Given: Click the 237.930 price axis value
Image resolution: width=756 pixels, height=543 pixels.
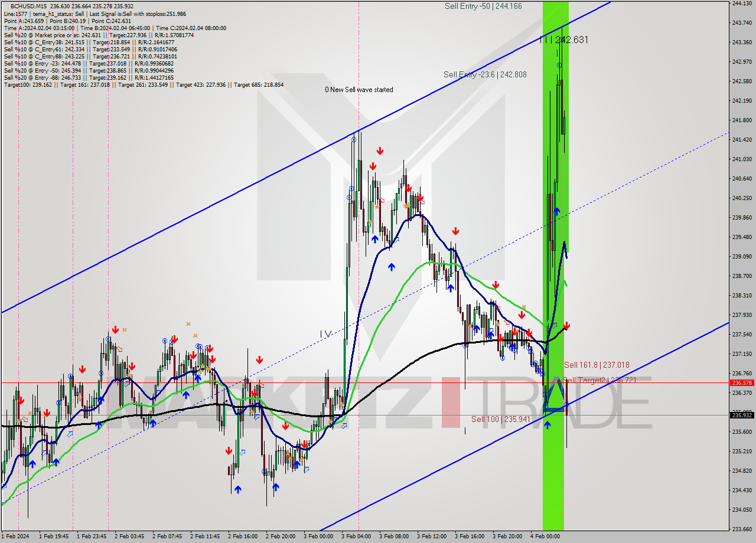Looking at the screenshot, I should [742, 315].
